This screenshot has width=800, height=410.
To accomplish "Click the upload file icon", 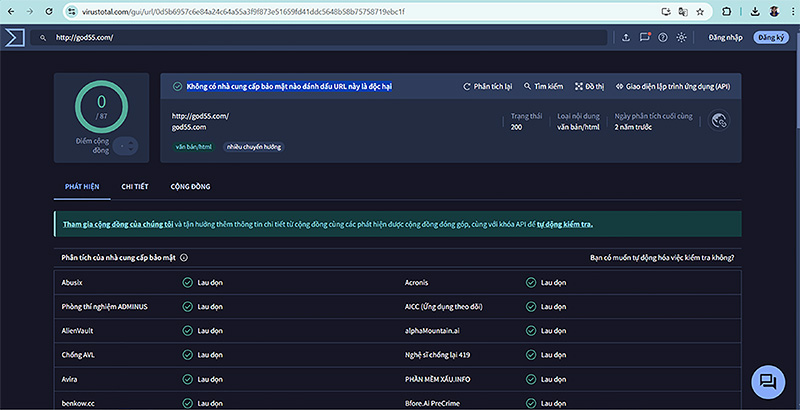I will click(x=626, y=37).
